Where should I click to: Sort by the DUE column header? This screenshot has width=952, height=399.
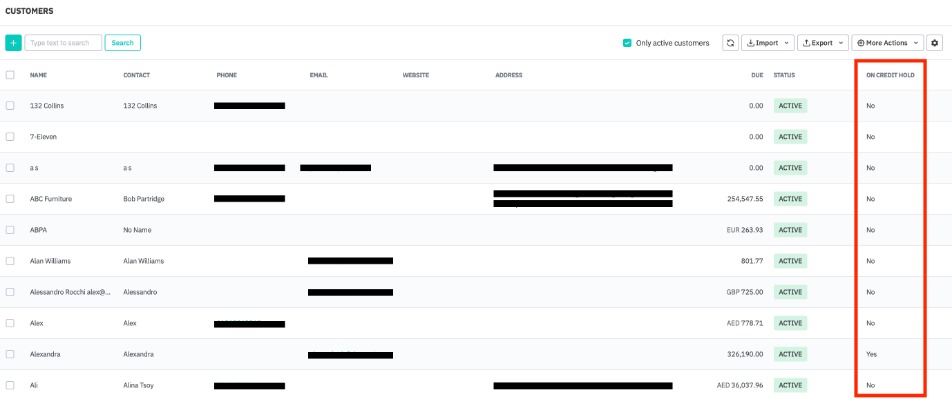point(756,75)
